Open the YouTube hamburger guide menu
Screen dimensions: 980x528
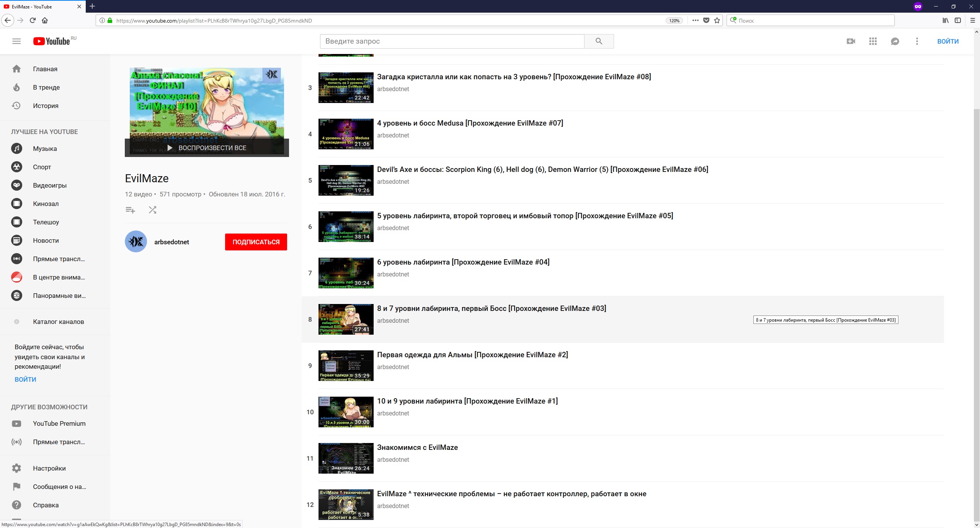(x=16, y=41)
